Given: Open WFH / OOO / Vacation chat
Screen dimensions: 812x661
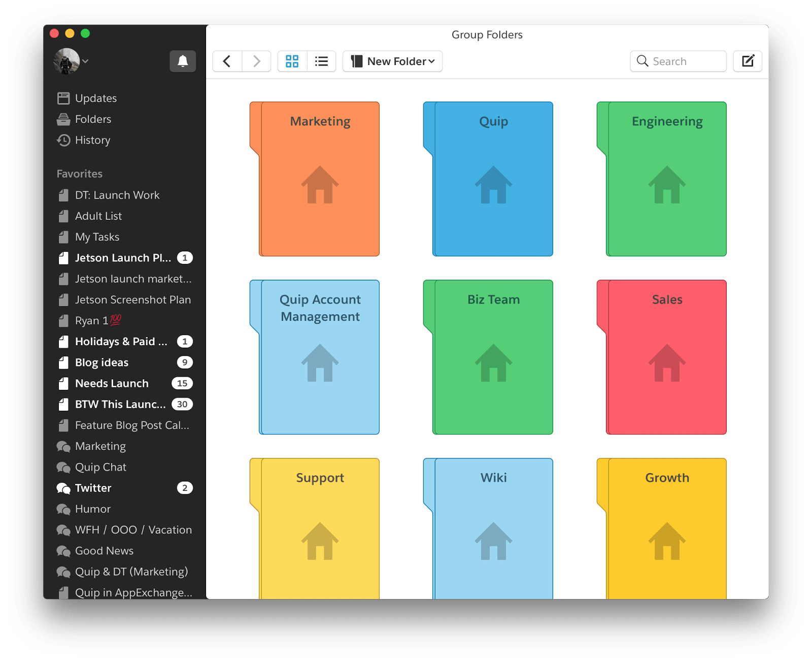Looking at the screenshot, I should click(125, 530).
